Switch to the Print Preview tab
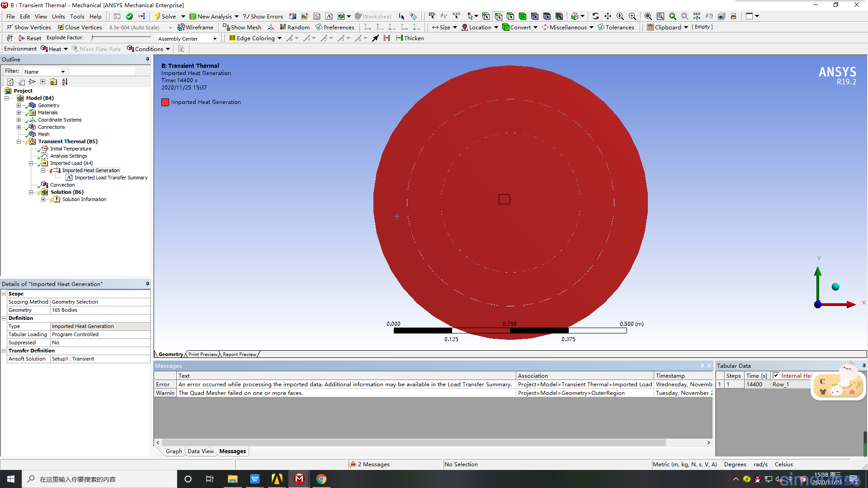 pos(203,354)
